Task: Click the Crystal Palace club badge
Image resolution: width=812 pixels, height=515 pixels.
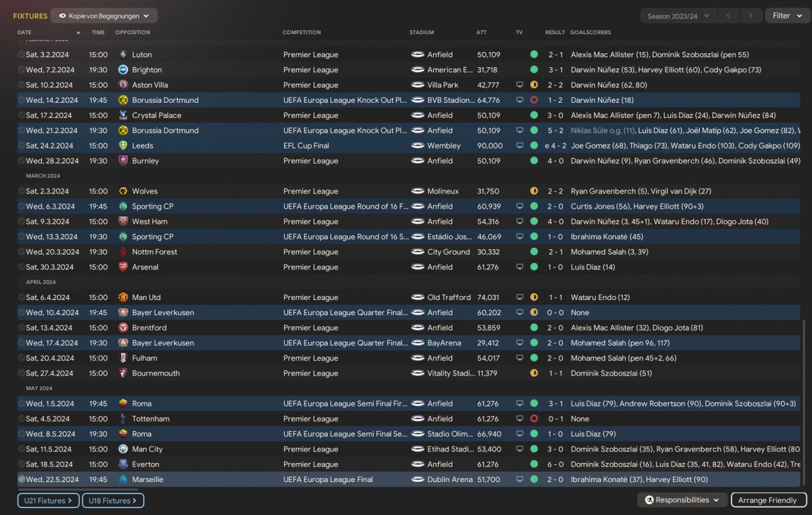Action: 123,115
